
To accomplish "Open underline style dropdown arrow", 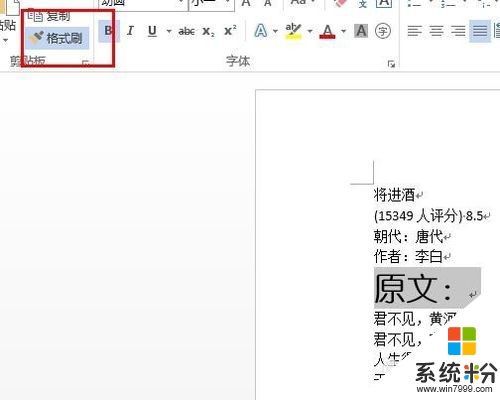I will point(169,31).
